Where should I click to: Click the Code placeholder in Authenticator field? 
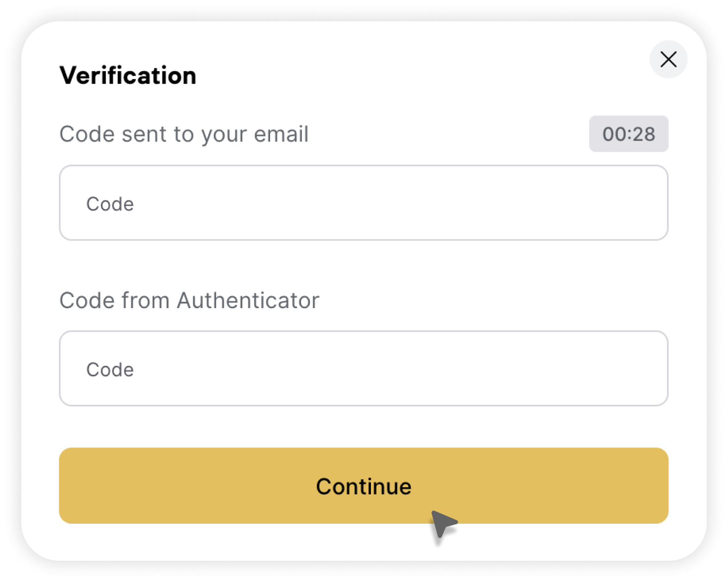[110, 370]
